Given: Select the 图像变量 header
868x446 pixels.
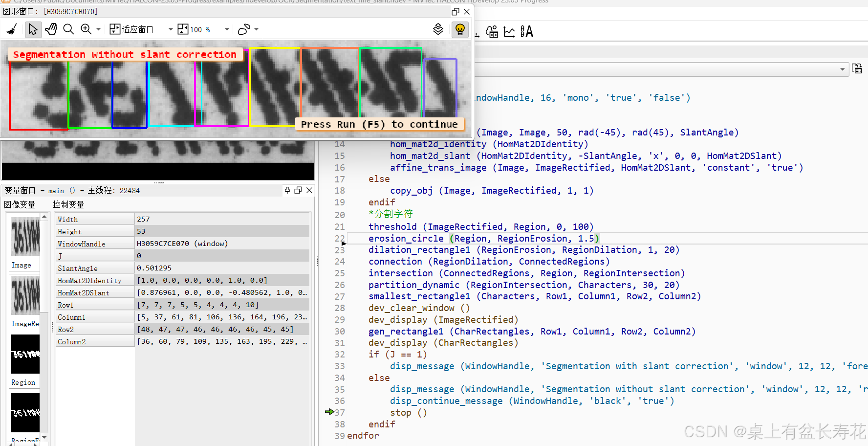Looking at the screenshot, I should click(20, 204).
